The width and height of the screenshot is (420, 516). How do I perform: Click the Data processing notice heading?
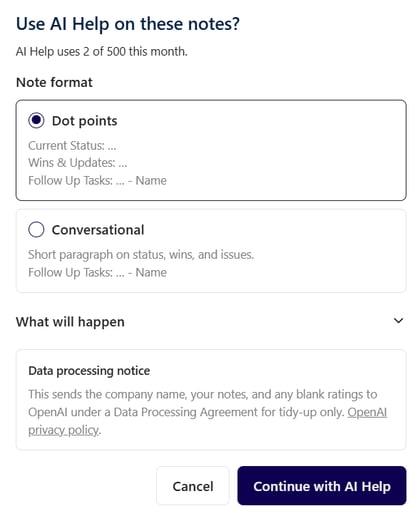coord(89,371)
